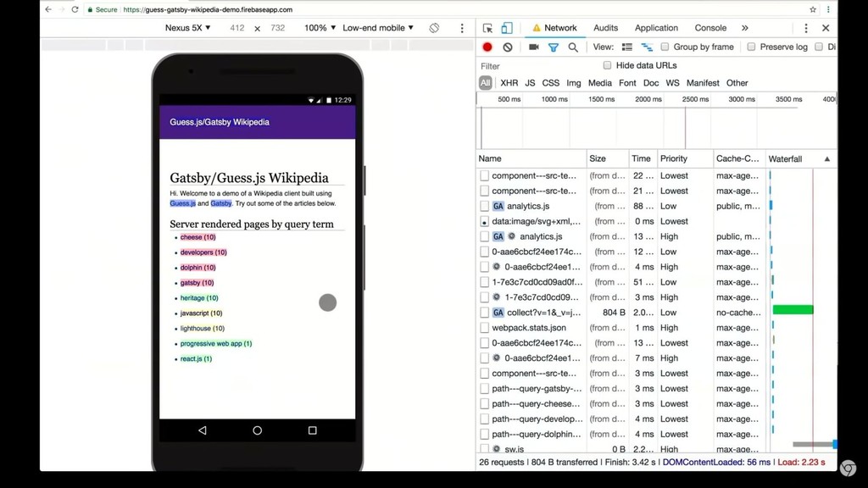Viewport: 868px width, 488px height.
Task: Open the developers (10) link
Action: (203, 252)
